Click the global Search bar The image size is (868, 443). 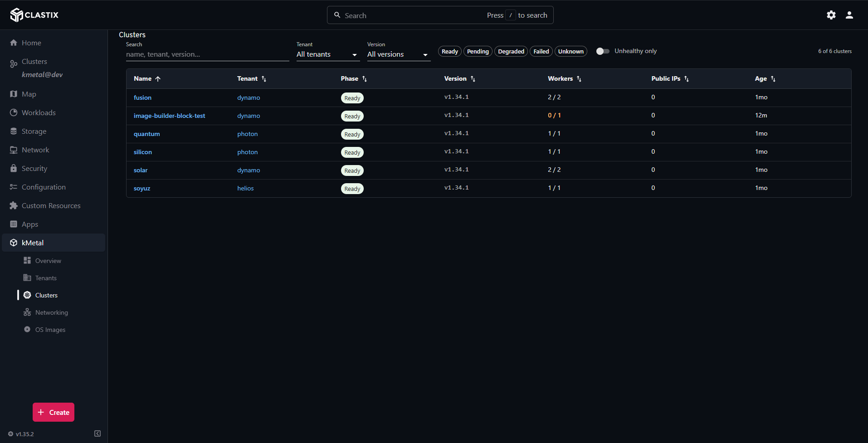440,15
